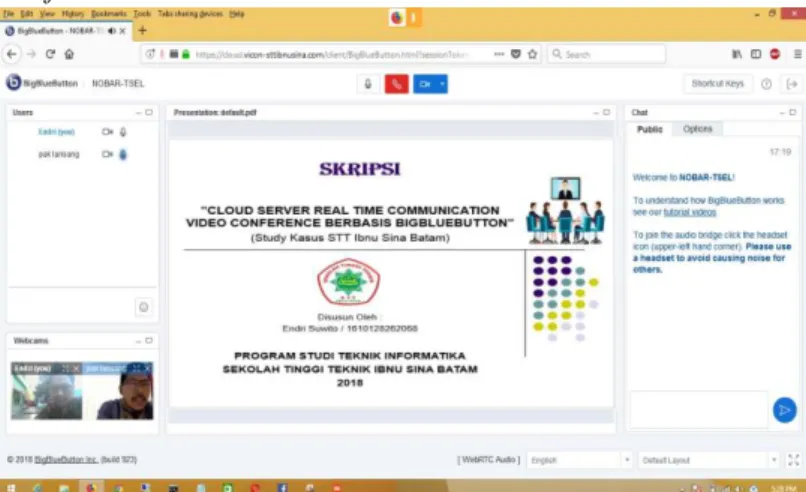The width and height of the screenshot is (806, 492).
Task: Minimize the Presentation panel
Action: (596, 113)
